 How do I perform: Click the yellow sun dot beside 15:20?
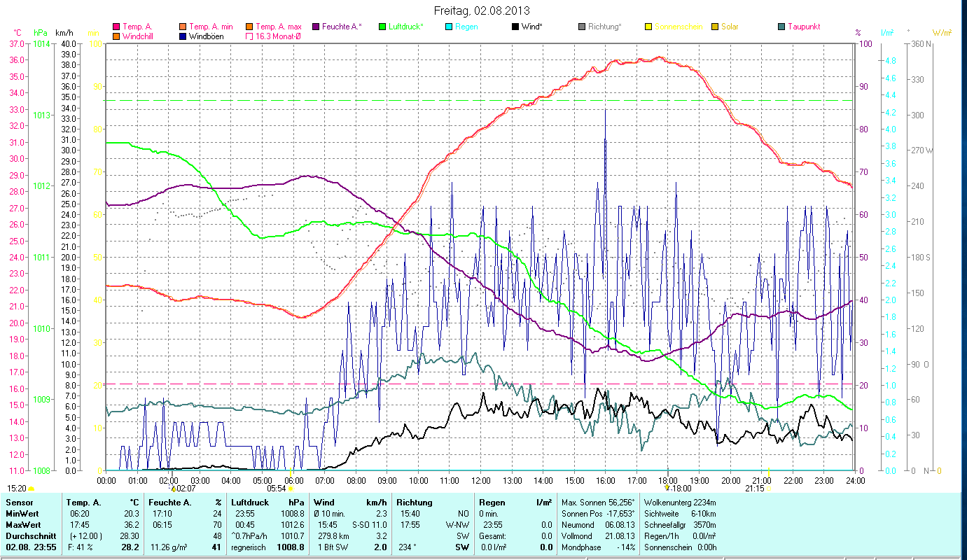[31, 489]
